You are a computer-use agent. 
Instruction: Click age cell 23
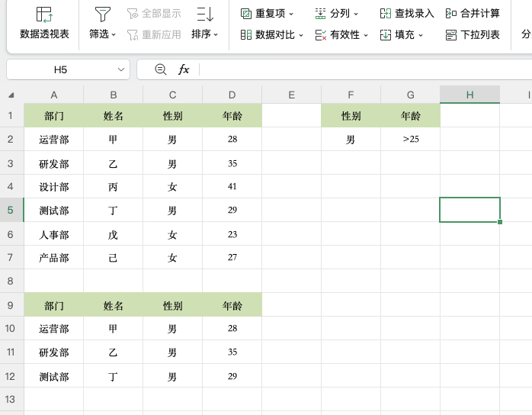232,234
